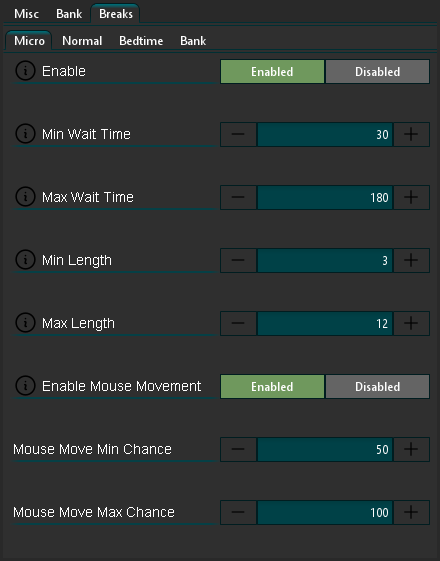Image resolution: width=440 pixels, height=561 pixels.
Task: Click the Mouse Move Min Chance value field
Action: (325, 449)
